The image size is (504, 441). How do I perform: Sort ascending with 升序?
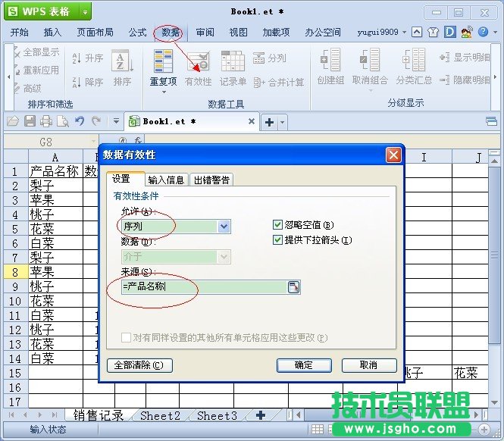87,58
